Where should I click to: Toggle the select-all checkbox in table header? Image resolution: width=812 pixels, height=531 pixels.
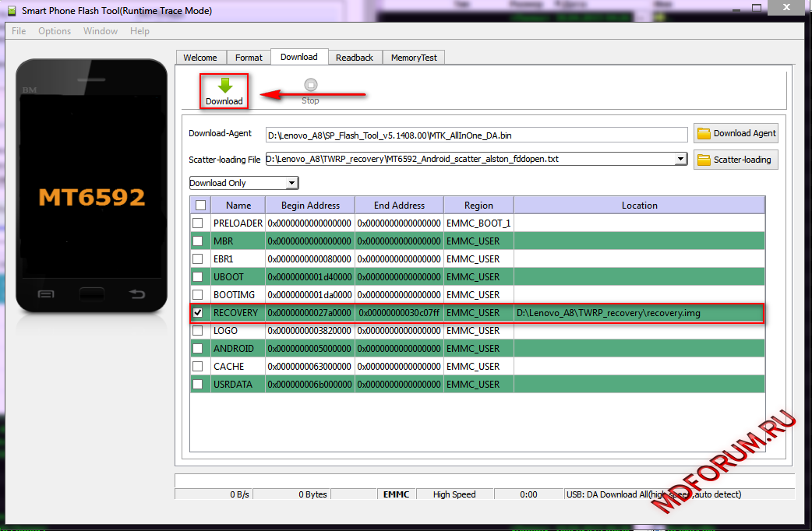coord(200,206)
